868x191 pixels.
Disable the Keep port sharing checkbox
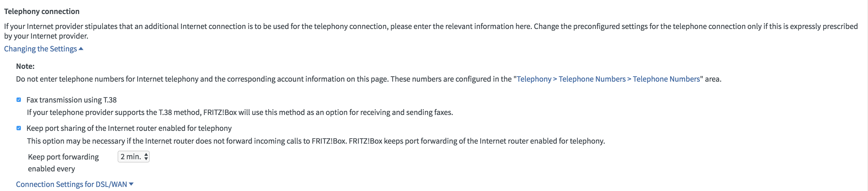[19, 128]
